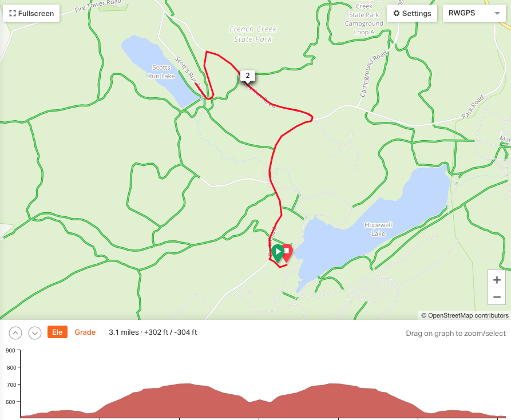This screenshot has height=420, width=511.
Task: Click Hopewell Lake label on map
Action: (x=378, y=229)
